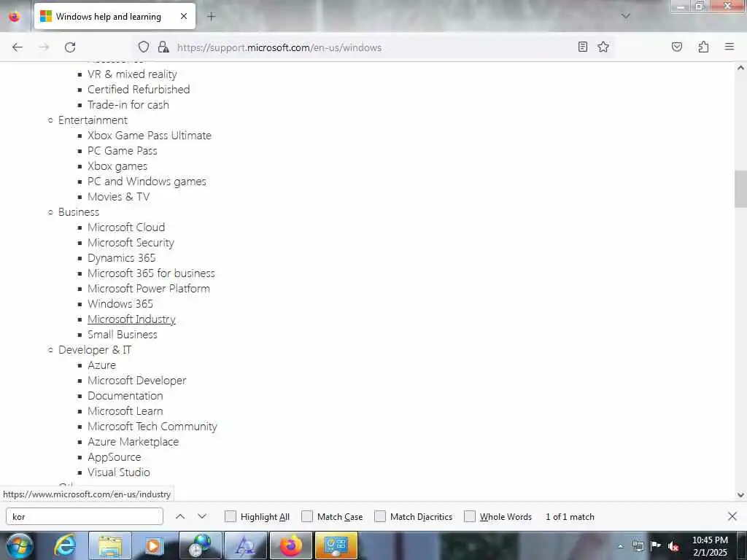Open the Small Business link
Viewport: 747px width, 560px height.
(123, 335)
